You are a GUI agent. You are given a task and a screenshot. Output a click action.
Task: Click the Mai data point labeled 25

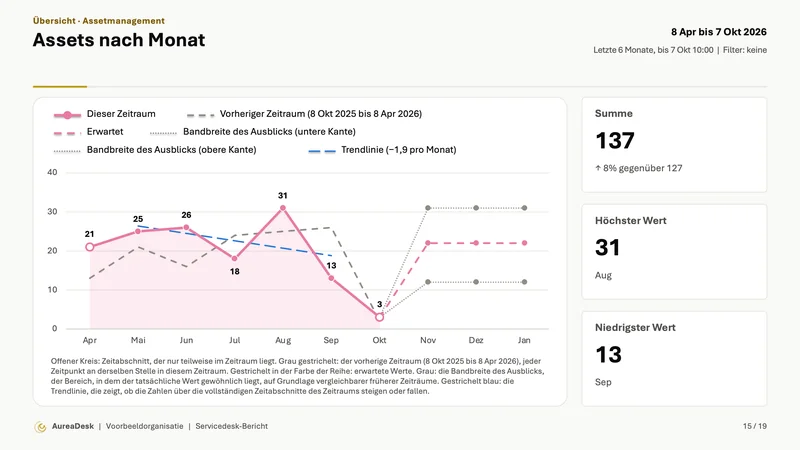138,232
